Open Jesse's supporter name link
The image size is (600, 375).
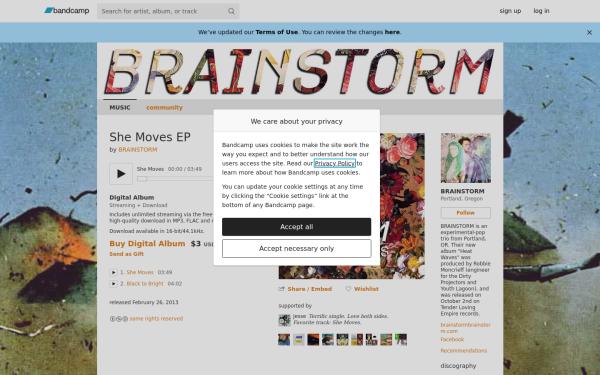(300, 316)
